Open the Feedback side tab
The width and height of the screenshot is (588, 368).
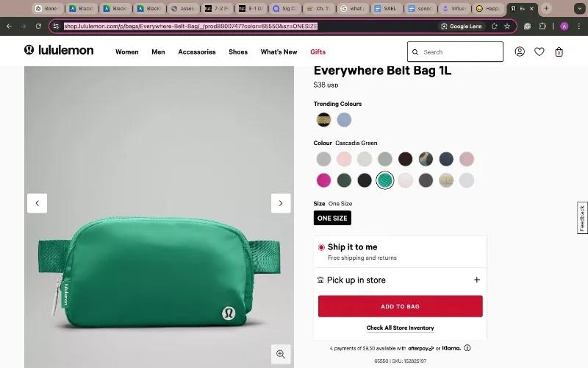[x=582, y=218]
